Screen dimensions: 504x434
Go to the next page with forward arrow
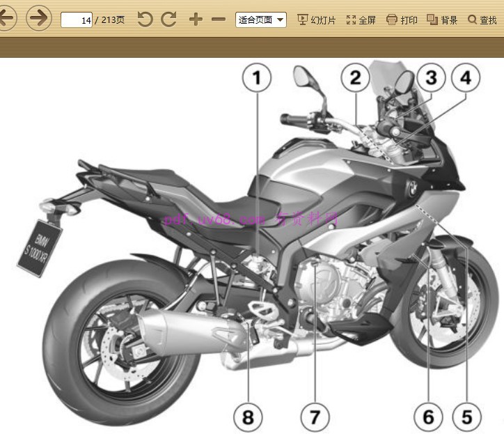coord(38,17)
